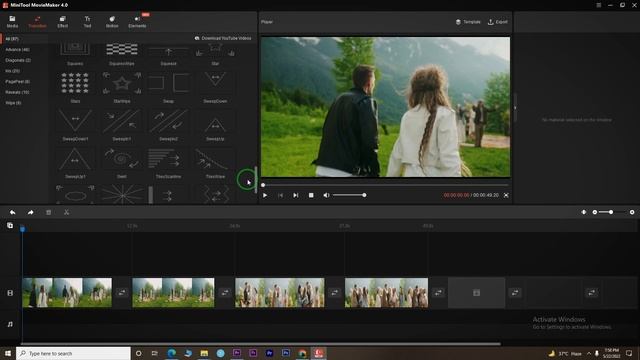Click Download YouTube Videos link
Screen dimensions: 640x360
pos(223,38)
